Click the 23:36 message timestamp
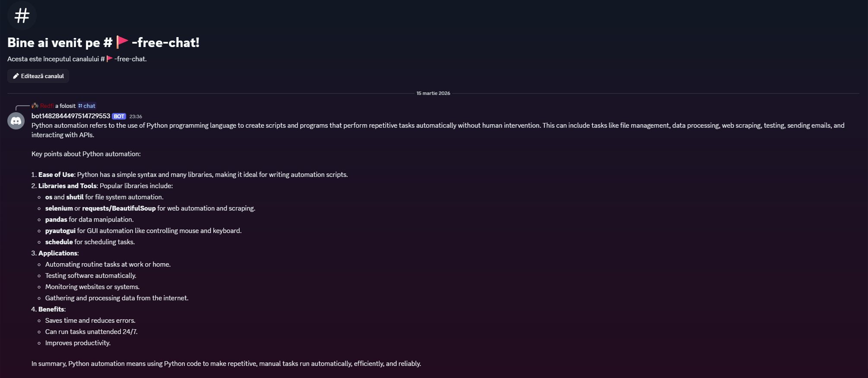This screenshot has height=378, width=868. 136,117
